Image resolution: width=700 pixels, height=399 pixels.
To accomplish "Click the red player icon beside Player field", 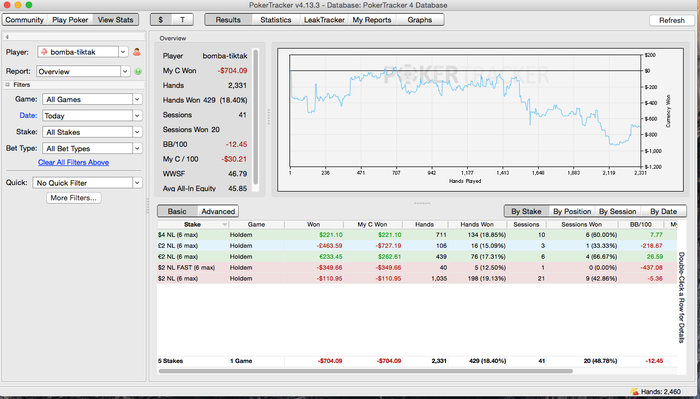I will pos(137,52).
